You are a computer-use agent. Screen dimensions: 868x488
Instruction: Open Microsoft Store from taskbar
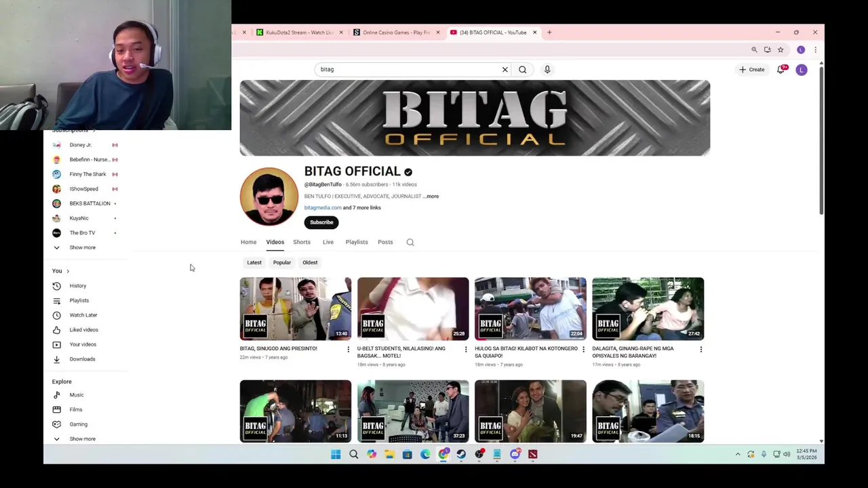pos(408,454)
